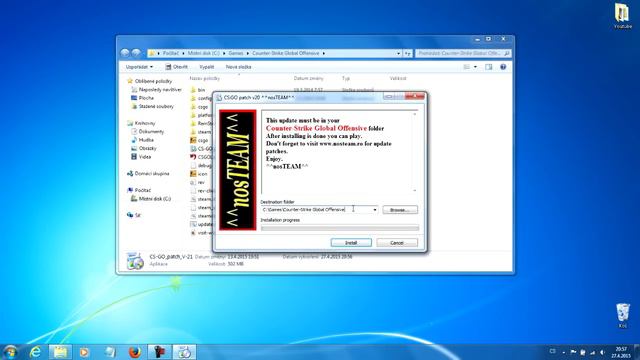Go back in Explorer window
The height and width of the screenshot is (360, 640).
[x=125, y=53]
